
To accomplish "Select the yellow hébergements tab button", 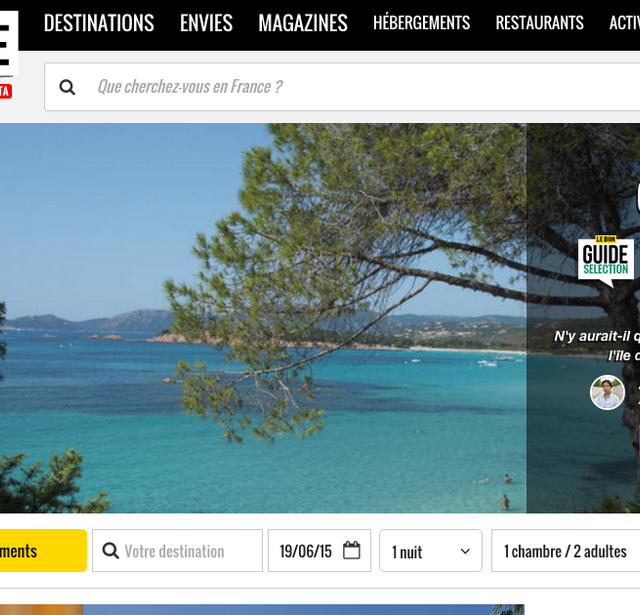I will click(x=43, y=551).
